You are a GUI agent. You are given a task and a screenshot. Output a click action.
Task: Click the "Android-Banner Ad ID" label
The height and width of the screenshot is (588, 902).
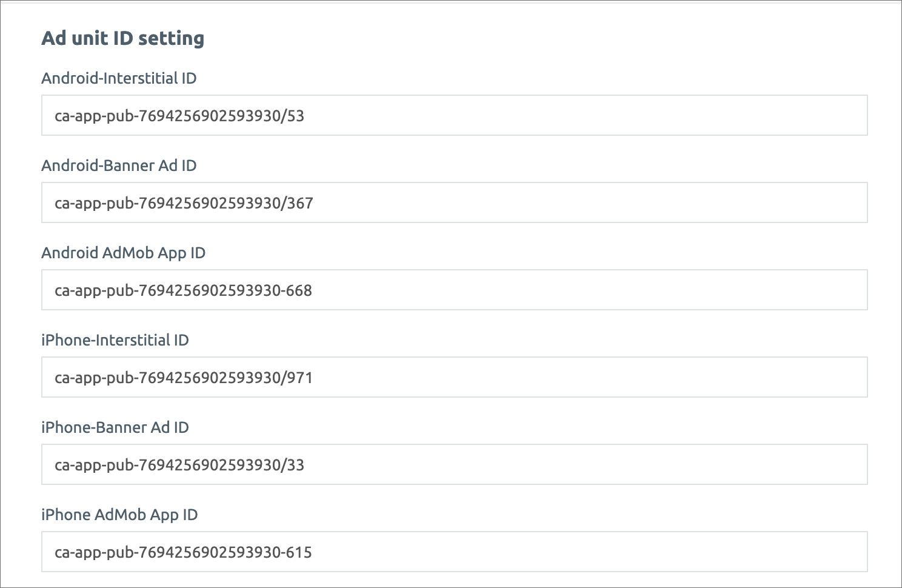pos(119,165)
